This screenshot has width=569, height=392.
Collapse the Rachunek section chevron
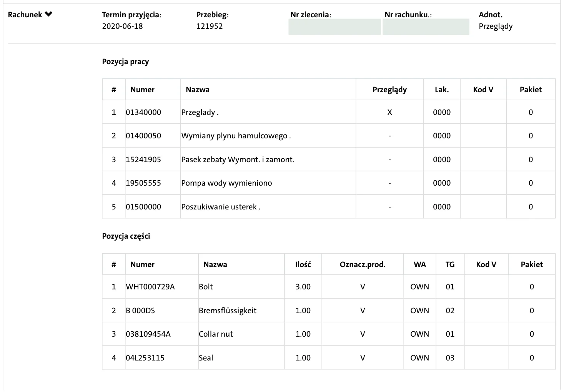click(48, 15)
